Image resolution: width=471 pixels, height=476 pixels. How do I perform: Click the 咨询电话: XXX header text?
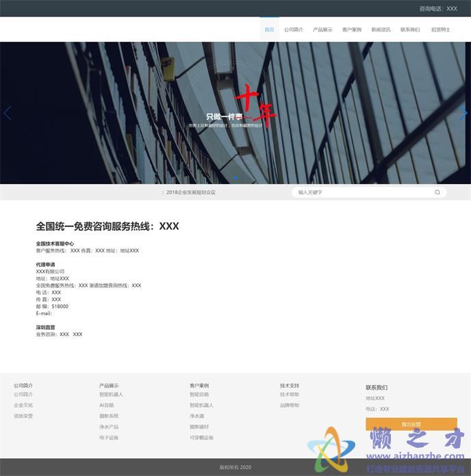tap(438, 8)
